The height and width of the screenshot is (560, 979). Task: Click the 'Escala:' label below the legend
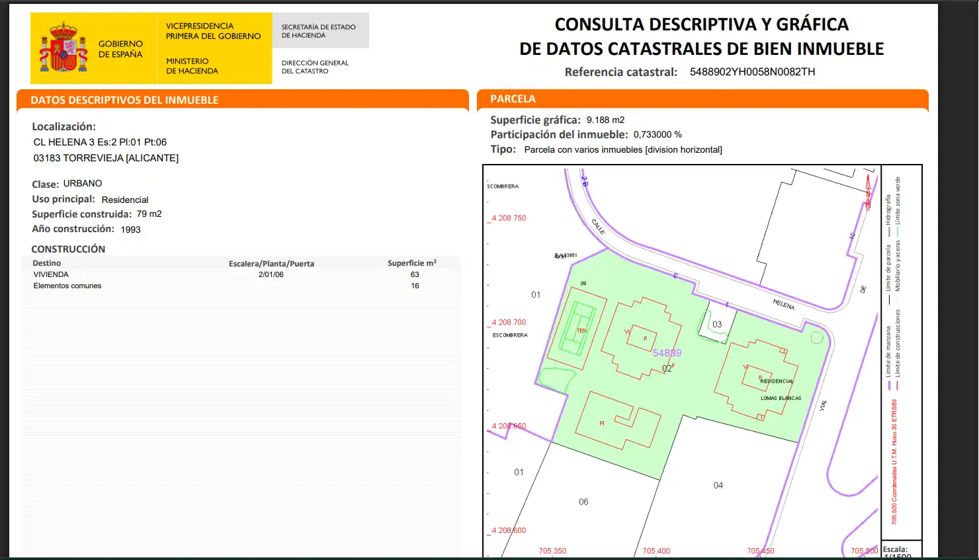[x=895, y=549]
